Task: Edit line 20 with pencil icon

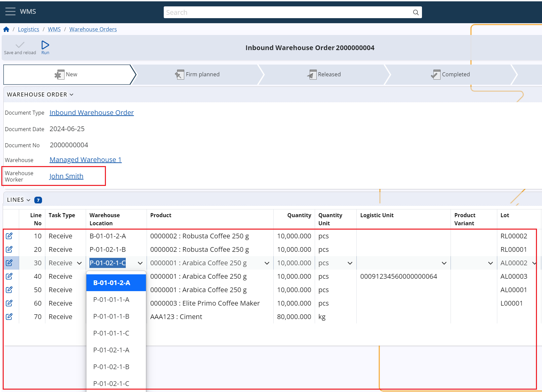Action: [x=9, y=249]
